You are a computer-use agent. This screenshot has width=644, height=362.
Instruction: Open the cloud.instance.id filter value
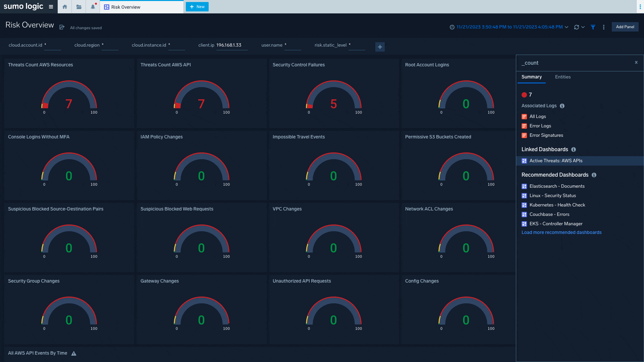coord(177,45)
